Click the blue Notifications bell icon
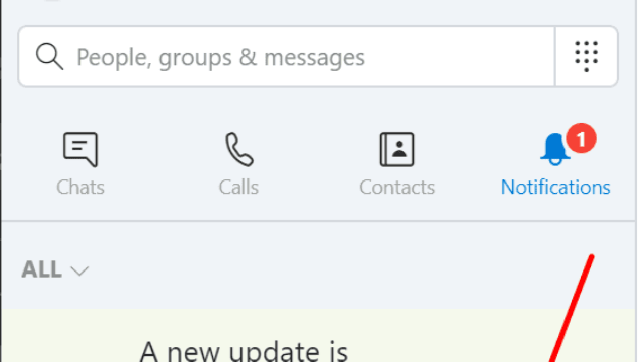 pyautogui.click(x=555, y=149)
